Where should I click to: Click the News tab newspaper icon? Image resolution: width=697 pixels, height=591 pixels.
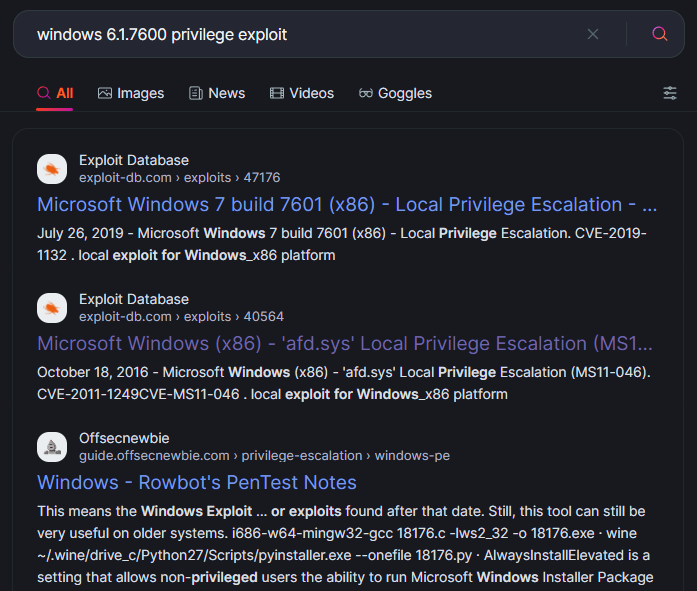point(196,93)
